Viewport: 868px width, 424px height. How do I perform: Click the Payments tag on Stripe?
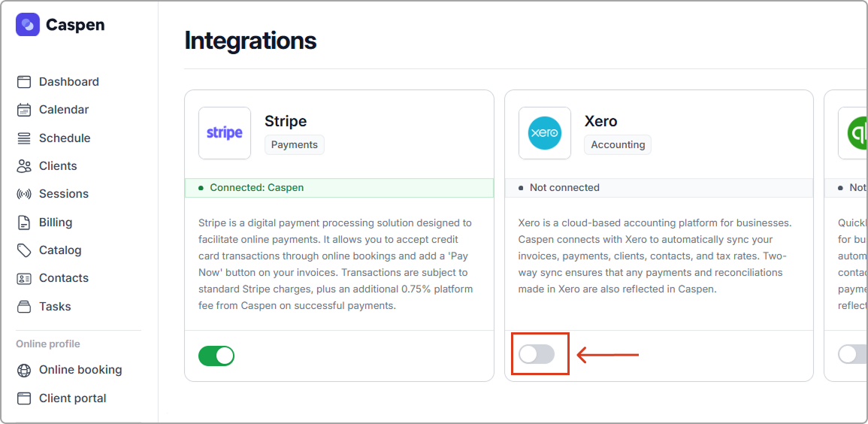[x=294, y=144]
